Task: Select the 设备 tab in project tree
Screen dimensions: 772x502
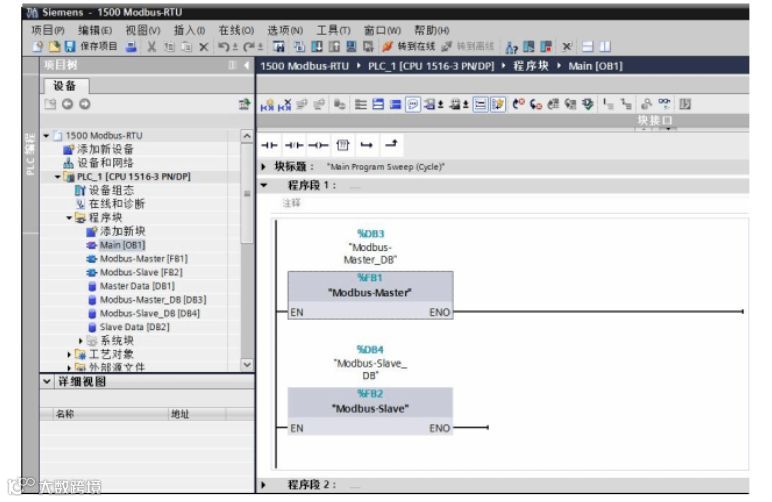Action: click(x=65, y=86)
